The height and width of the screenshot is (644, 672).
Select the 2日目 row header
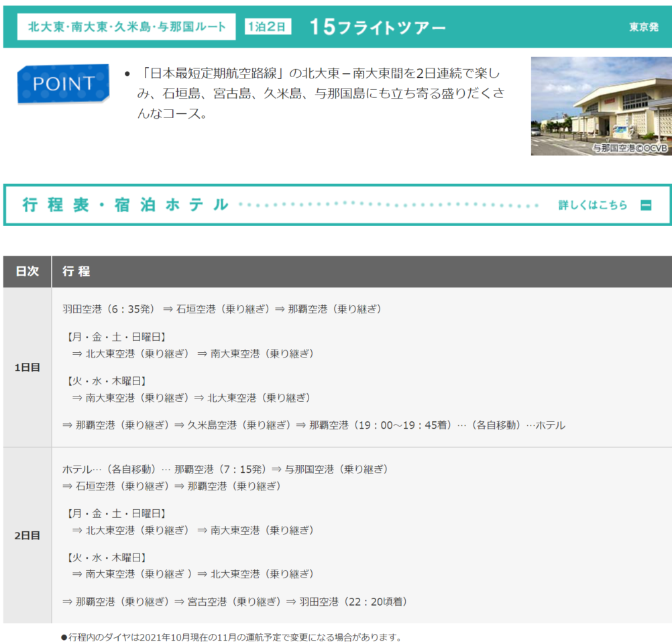pyautogui.click(x=27, y=535)
